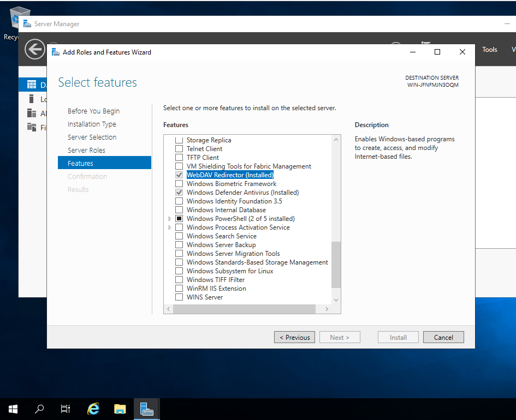The image size is (516, 420).
Task: Open the Dashboard icon in Server Manager sidebar
Action: point(32,85)
